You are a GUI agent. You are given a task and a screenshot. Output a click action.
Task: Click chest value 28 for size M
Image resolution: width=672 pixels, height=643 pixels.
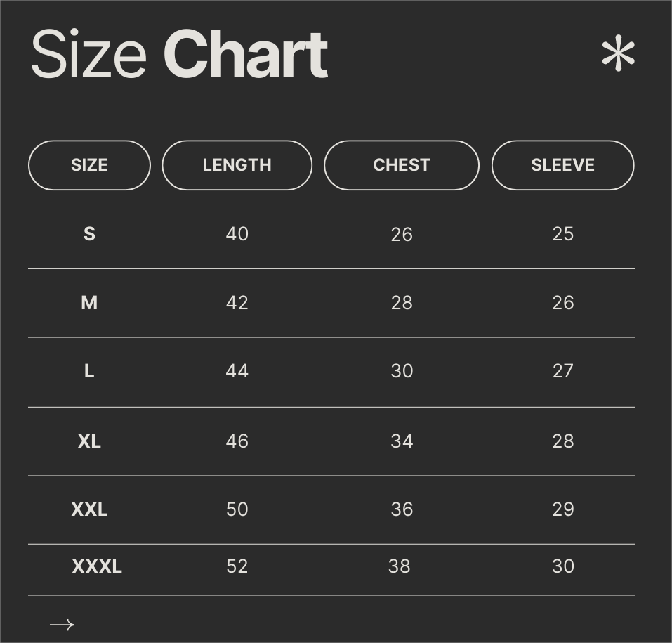tap(402, 303)
